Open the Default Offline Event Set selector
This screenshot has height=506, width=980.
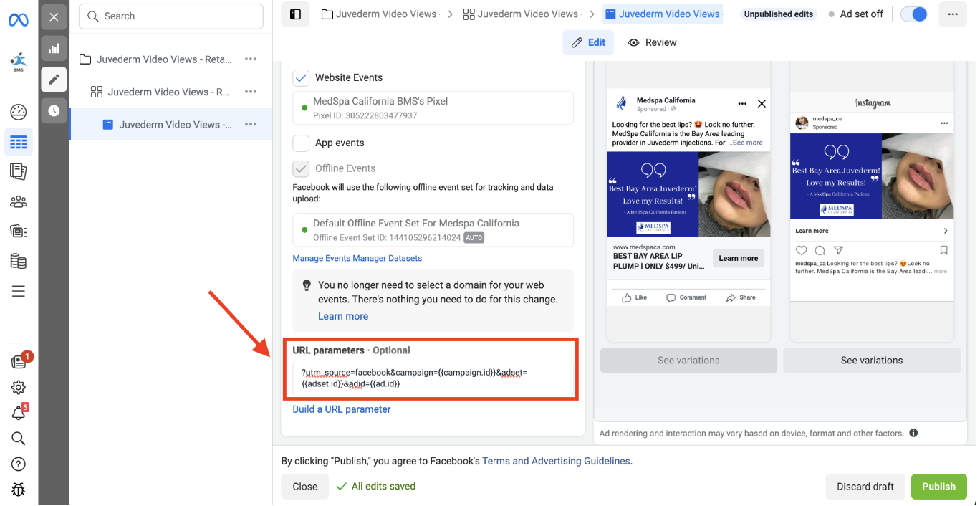click(433, 230)
